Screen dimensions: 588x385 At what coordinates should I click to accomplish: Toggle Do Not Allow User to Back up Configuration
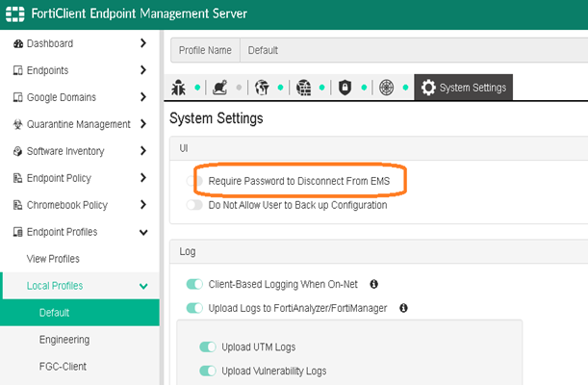point(194,205)
